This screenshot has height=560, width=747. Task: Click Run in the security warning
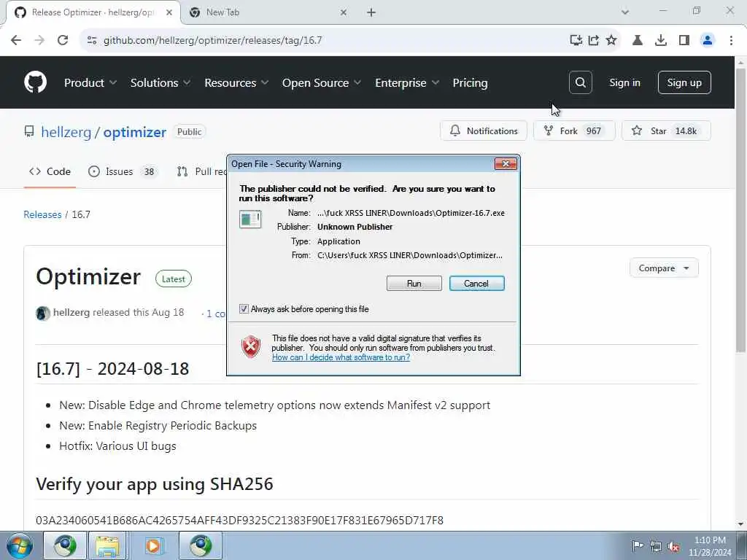click(x=414, y=284)
